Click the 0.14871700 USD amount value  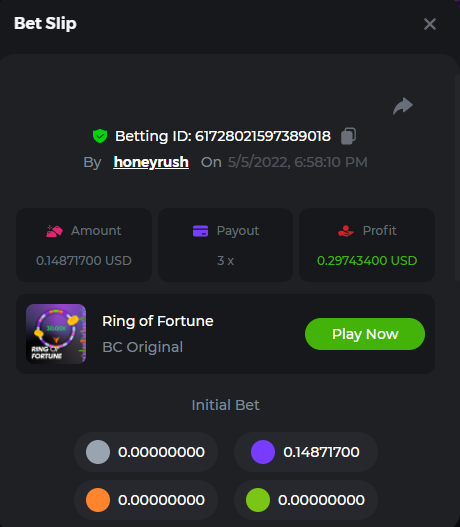click(x=84, y=261)
